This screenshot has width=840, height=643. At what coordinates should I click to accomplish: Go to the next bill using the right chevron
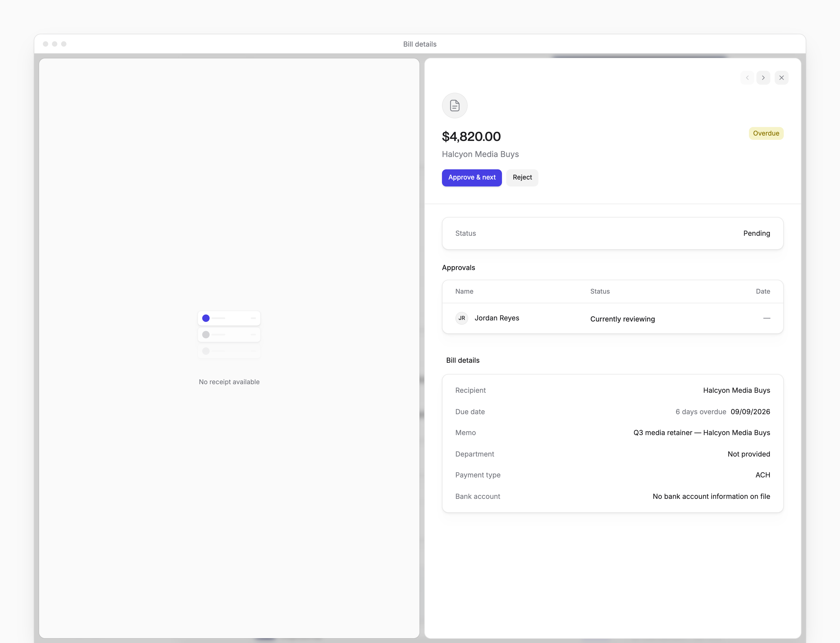coord(763,78)
